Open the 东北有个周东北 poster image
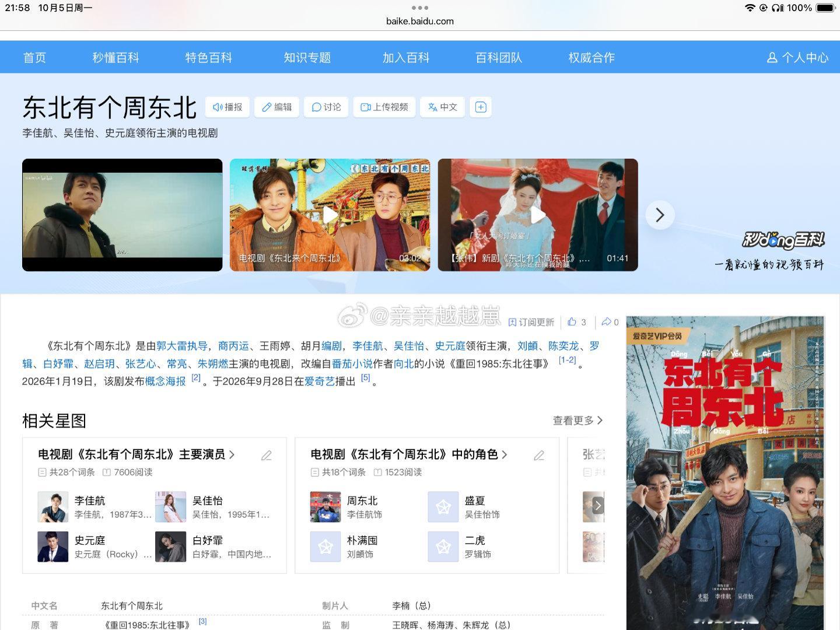The image size is (840, 630). [x=726, y=473]
